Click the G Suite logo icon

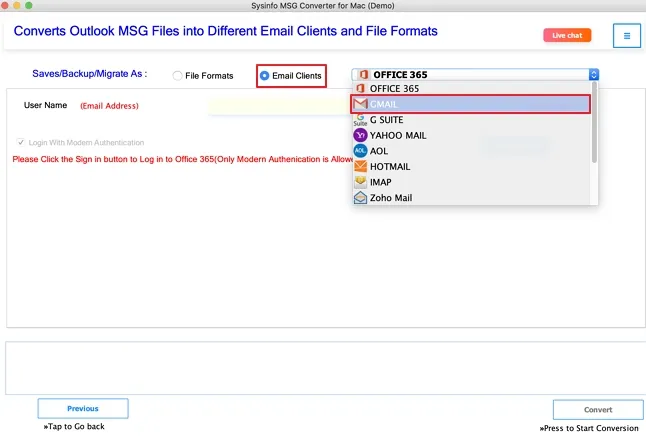[360, 119]
